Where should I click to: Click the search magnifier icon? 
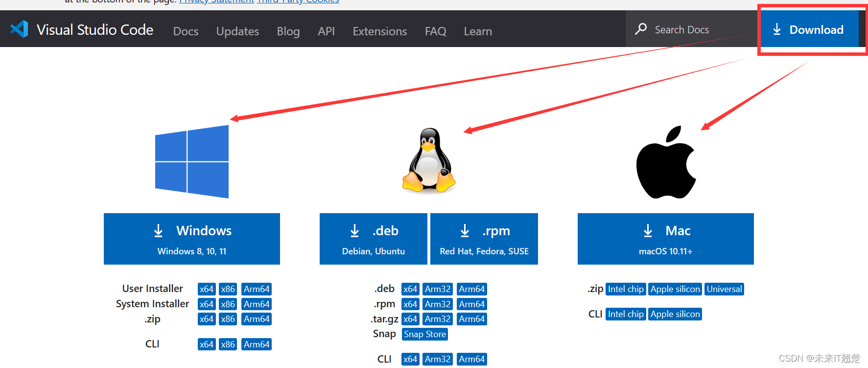640,29
